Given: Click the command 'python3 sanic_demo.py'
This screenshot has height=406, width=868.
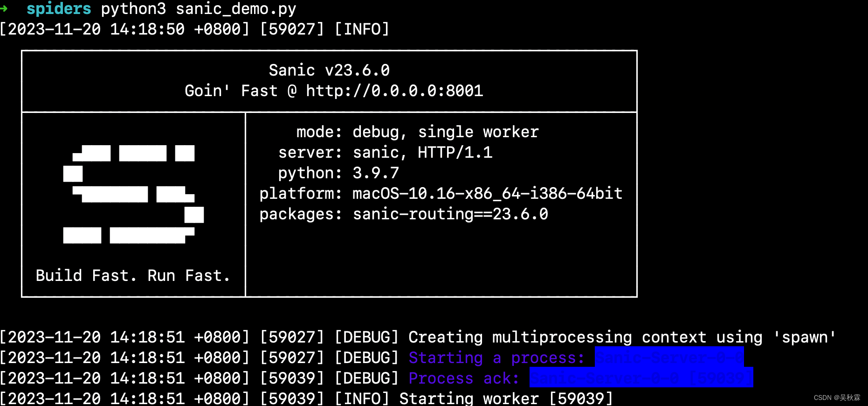Looking at the screenshot, I should point(199,9).
